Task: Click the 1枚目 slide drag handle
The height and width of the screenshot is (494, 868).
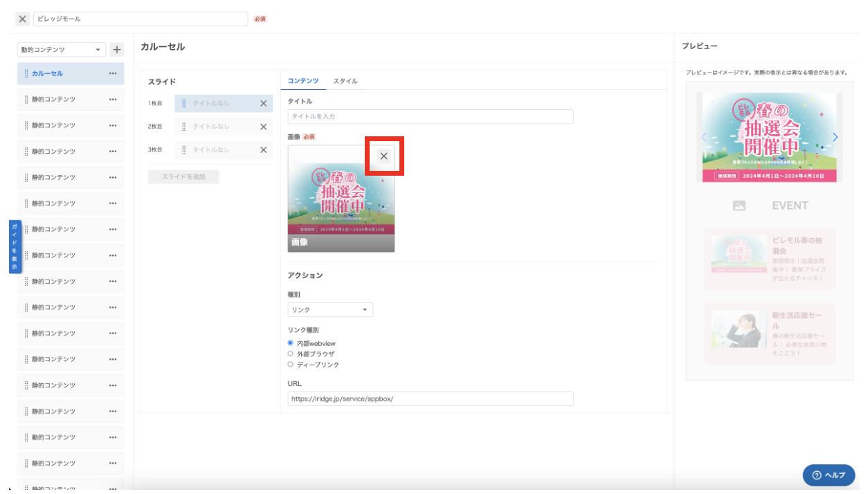Action: point(184,104)
